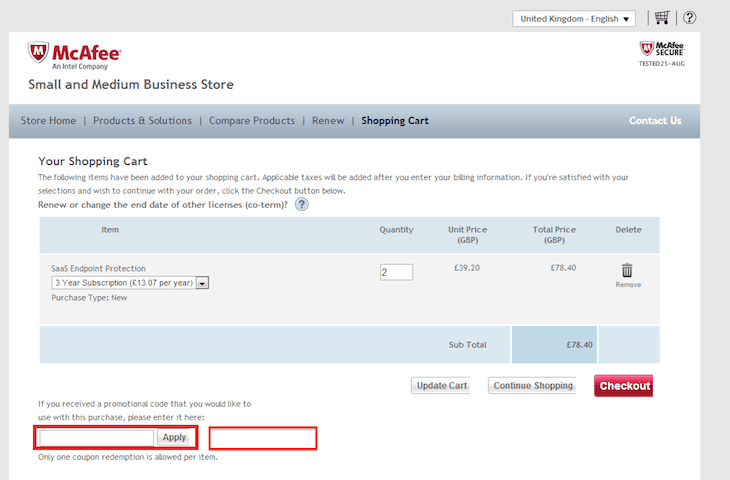Open the Contact Us link
The height and width of the screenshot is (480, 730).
coord(655,121)
